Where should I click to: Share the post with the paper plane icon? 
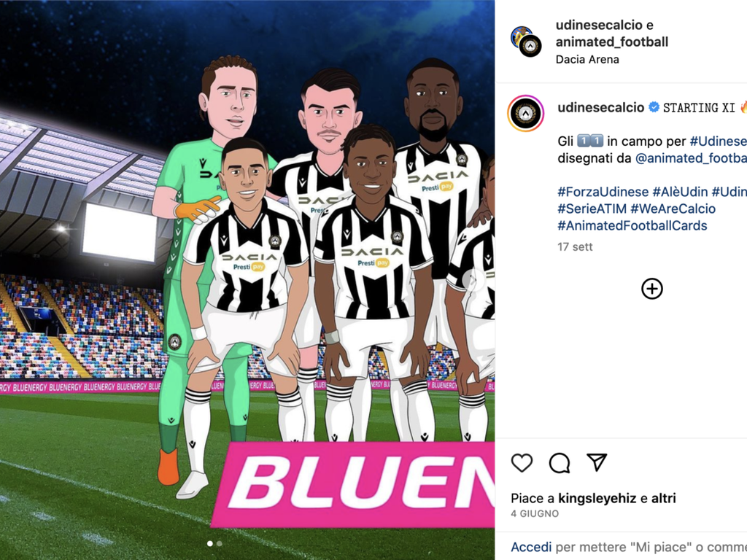coord(597,462)
